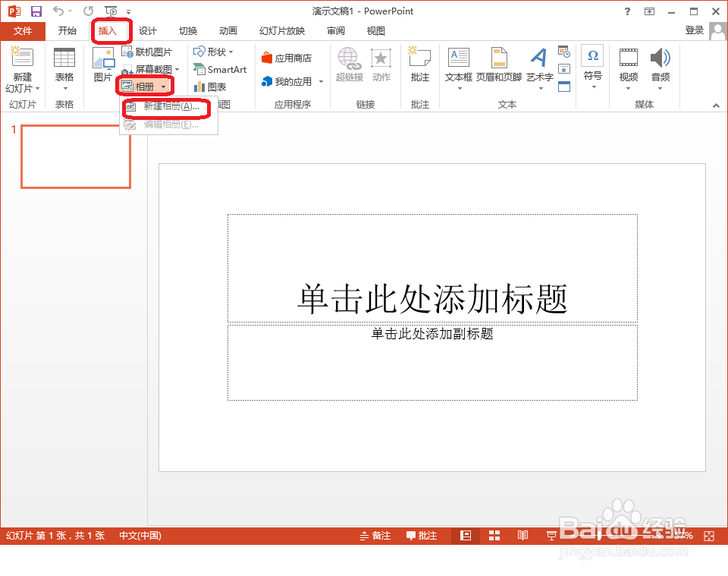Click the 动作 (Action) star icon
This screenshot has height=576, width=728.
381,58
